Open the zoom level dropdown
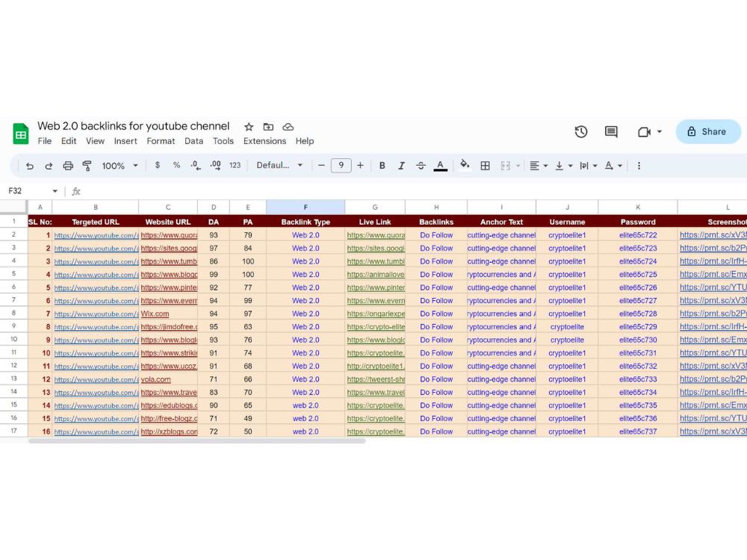The height and width of the screenshot is (560, 747). pos(120,165)
